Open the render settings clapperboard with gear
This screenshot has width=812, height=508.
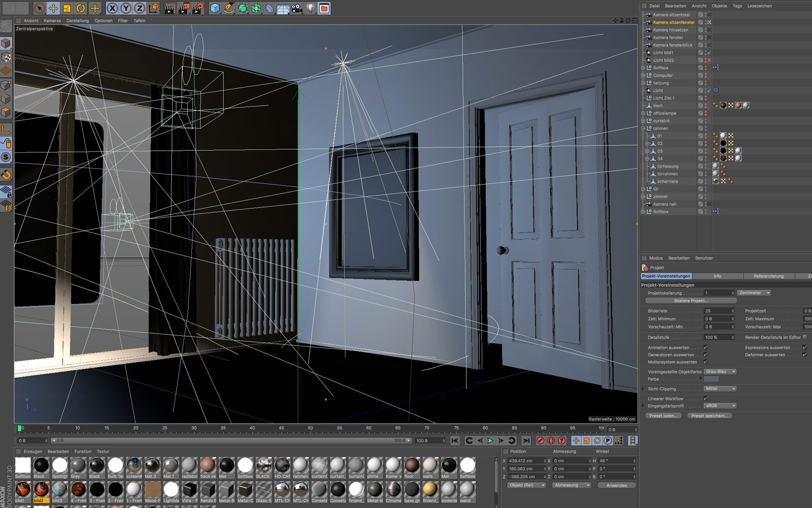click(x=197, y=8)
